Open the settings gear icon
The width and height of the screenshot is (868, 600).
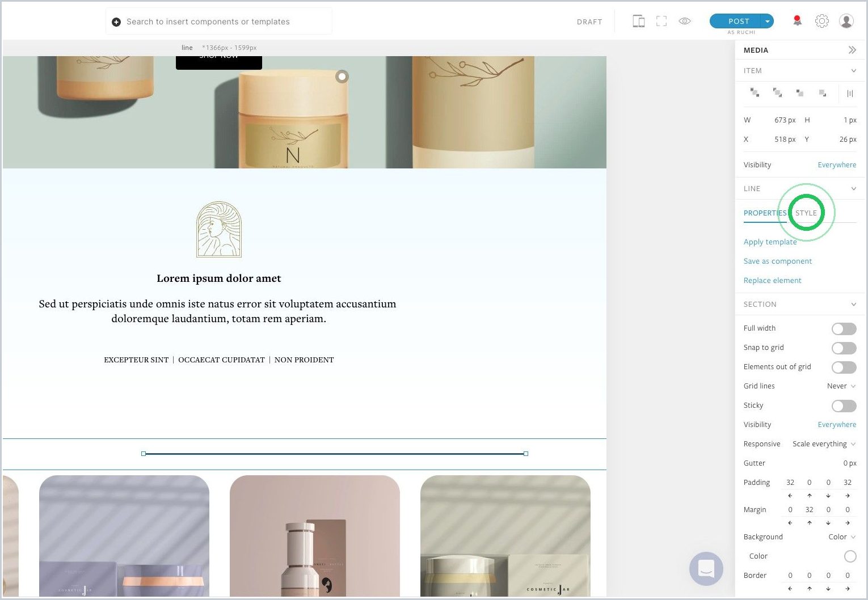point(822,22)
